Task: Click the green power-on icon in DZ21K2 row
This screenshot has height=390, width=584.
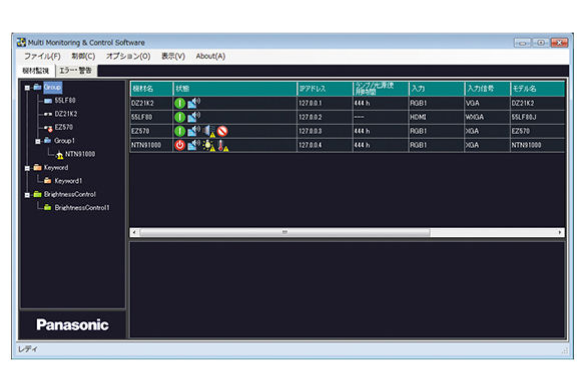Action: click(180, 103)
